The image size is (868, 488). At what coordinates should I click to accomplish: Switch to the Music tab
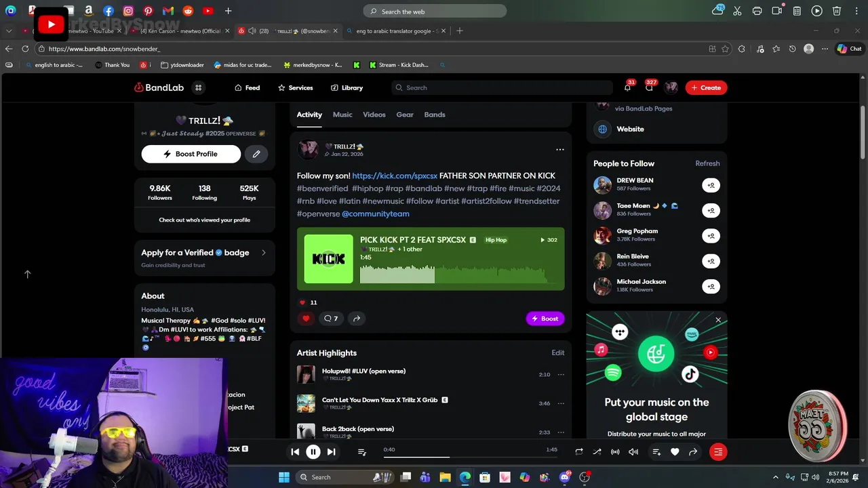coord(342,115)
